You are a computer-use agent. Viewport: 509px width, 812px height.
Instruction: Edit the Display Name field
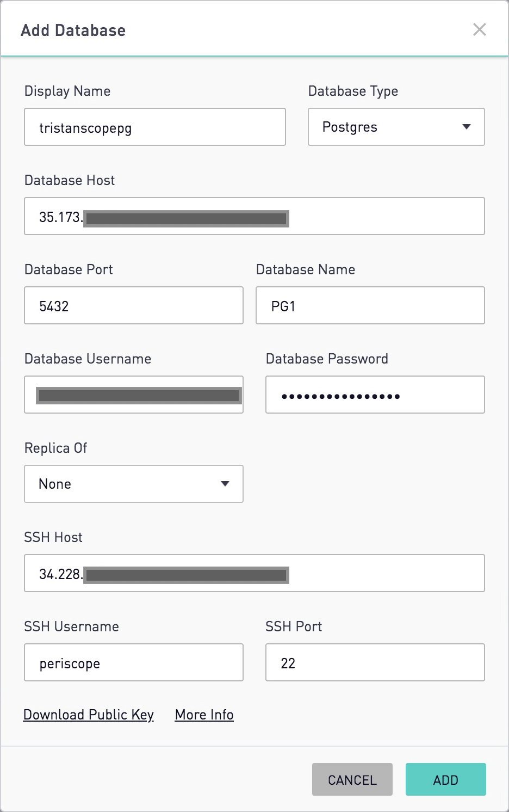tap(154, 127)
